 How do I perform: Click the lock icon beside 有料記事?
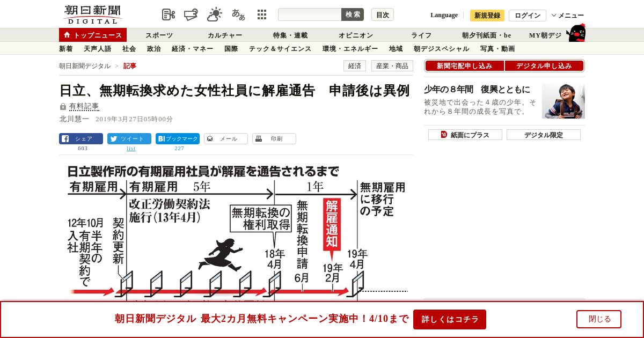[63, 106]
